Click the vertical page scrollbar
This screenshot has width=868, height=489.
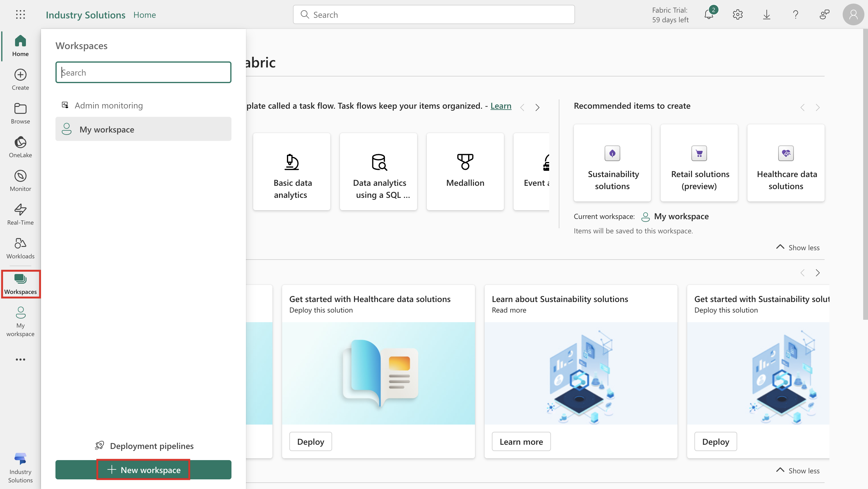point(865,174)
